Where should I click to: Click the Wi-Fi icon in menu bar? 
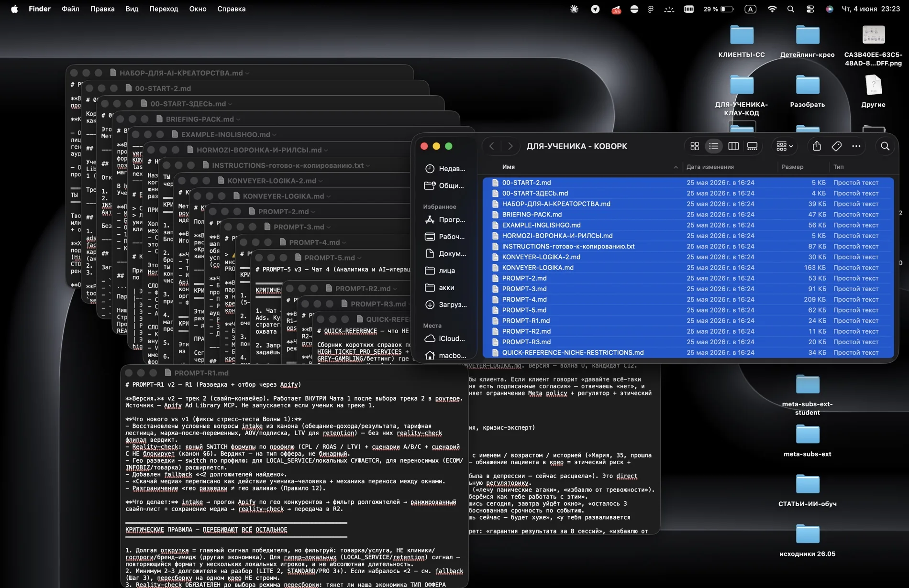tap(772, 9)
